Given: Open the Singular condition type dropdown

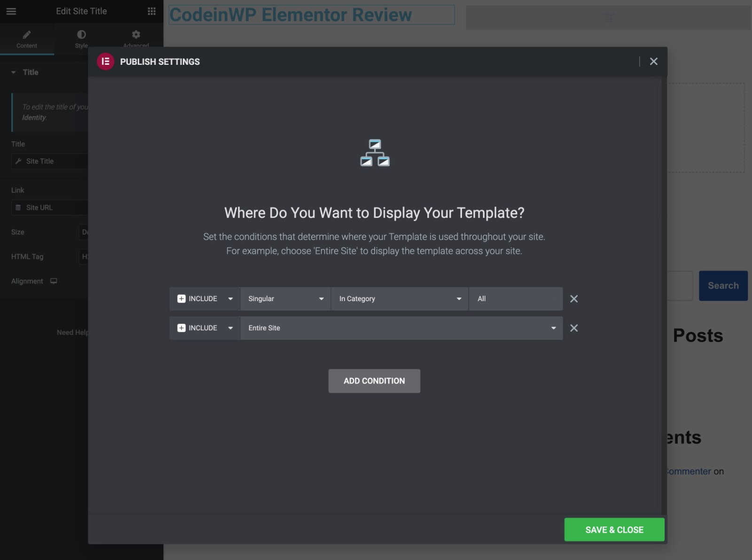Looking at the screenshot, I should (x=284, y=298).
